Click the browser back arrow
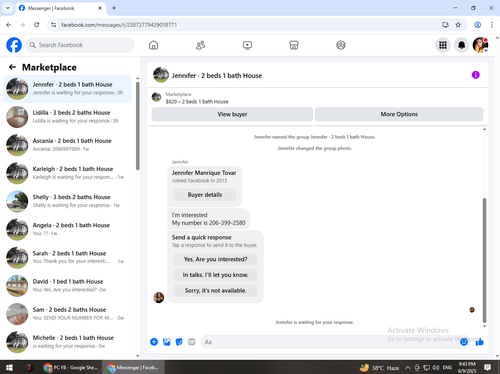The width and height of the screenshot is (500, 374). 9,25
